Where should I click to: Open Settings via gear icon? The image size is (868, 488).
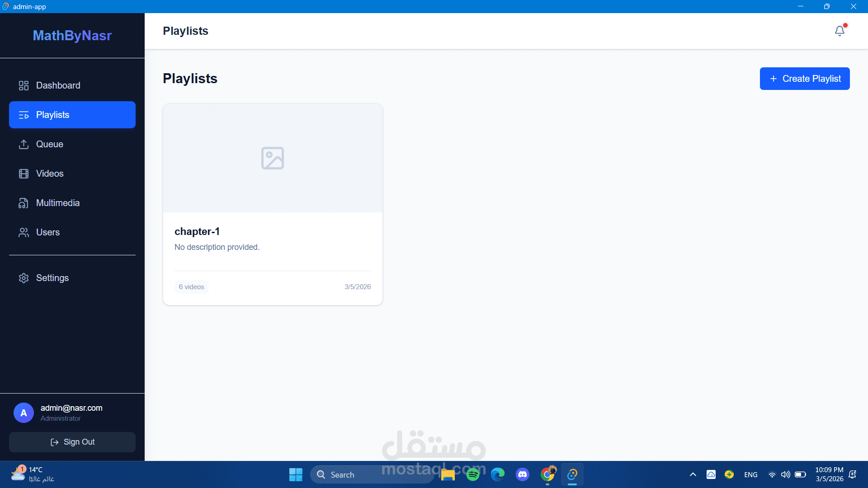(24, 278)
